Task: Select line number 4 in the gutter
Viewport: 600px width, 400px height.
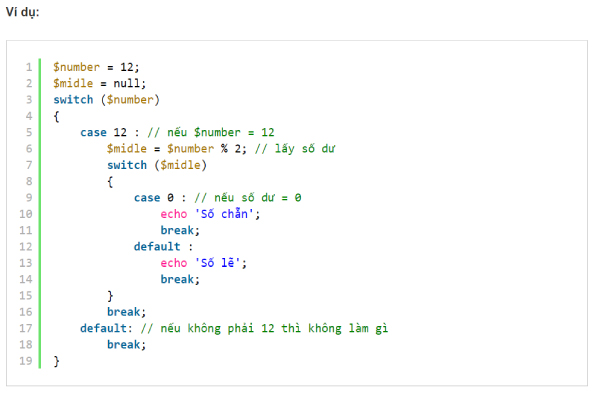Action: coord(29,116)
